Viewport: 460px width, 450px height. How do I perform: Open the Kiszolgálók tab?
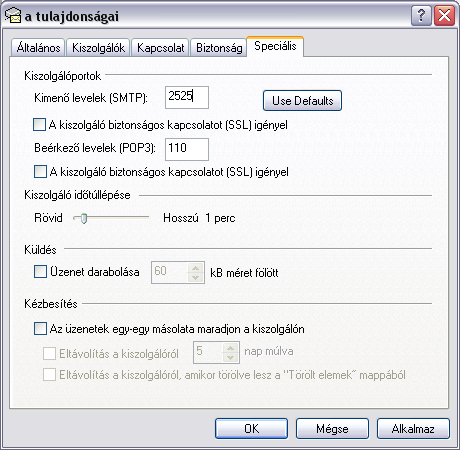point(98,48)
